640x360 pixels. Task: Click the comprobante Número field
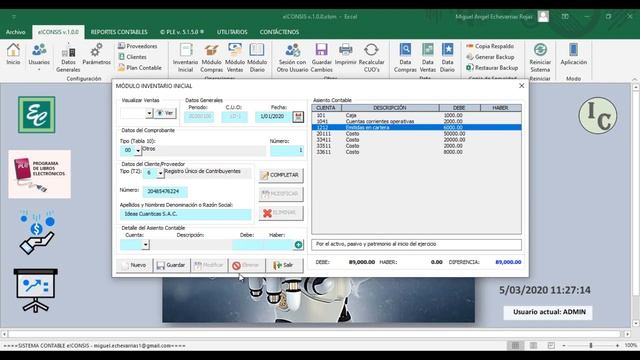click(x=287, y=150)
